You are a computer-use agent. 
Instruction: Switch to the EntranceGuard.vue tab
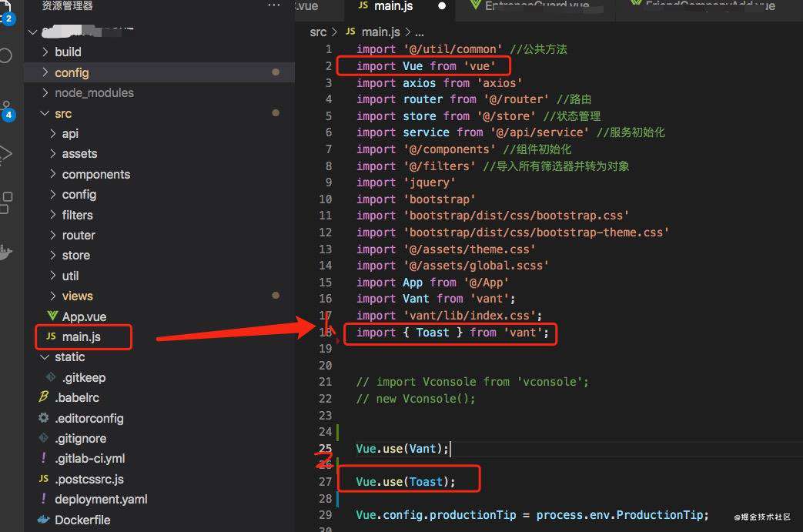(x=536, y=6)
